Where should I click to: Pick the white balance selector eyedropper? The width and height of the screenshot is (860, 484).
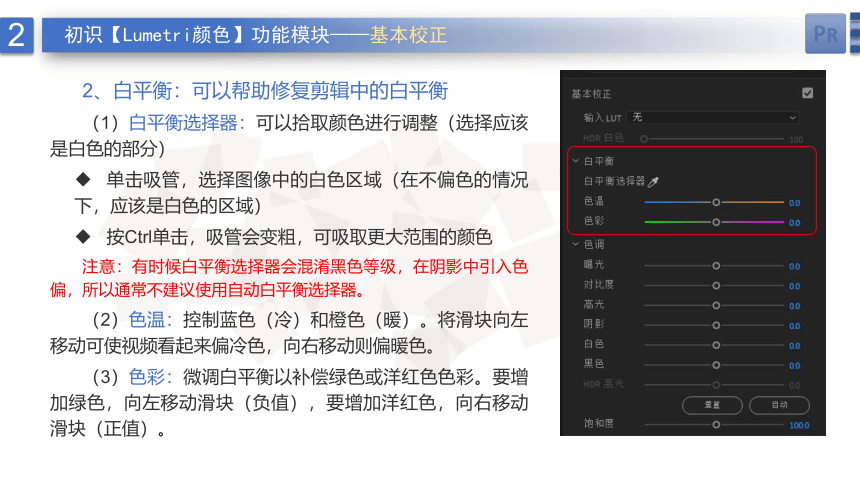pyautogui.click(x=653, y=182)
